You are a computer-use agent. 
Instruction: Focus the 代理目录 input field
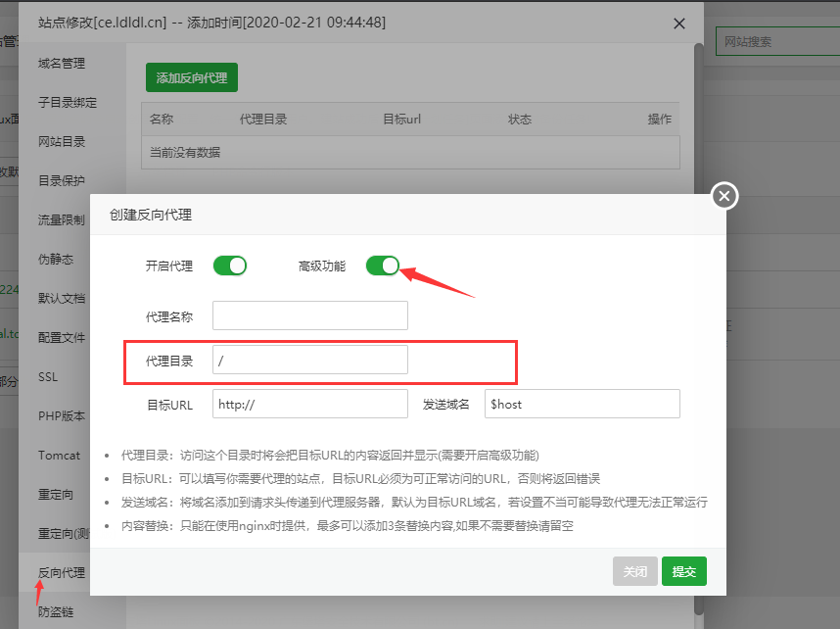pyautogui.click(x=309, y=360)
